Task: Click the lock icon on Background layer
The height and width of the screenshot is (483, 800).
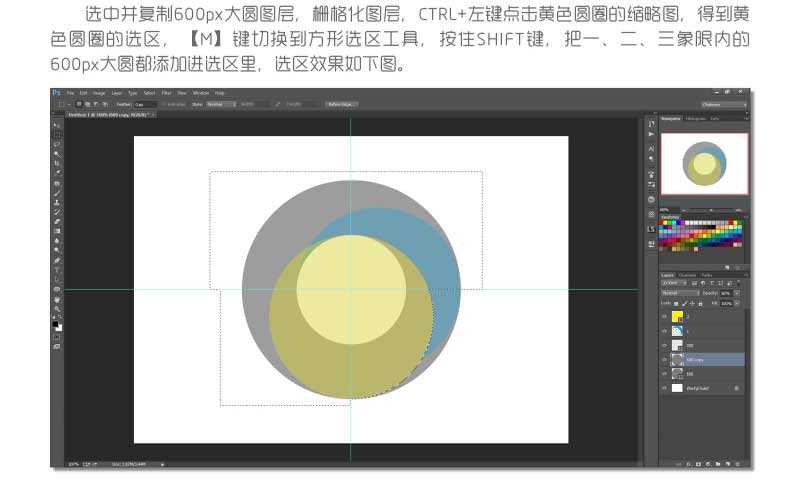Action: click(737, 387)
